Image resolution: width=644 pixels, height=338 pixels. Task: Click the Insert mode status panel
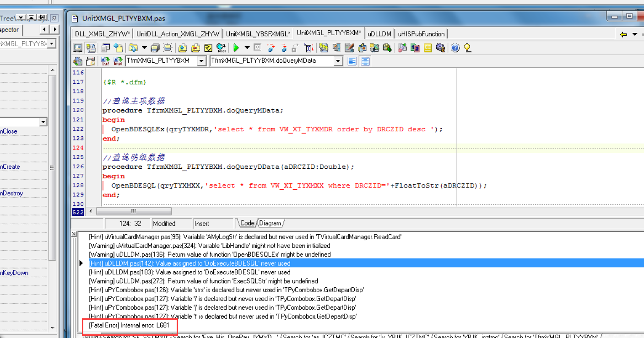click(213, 223)
